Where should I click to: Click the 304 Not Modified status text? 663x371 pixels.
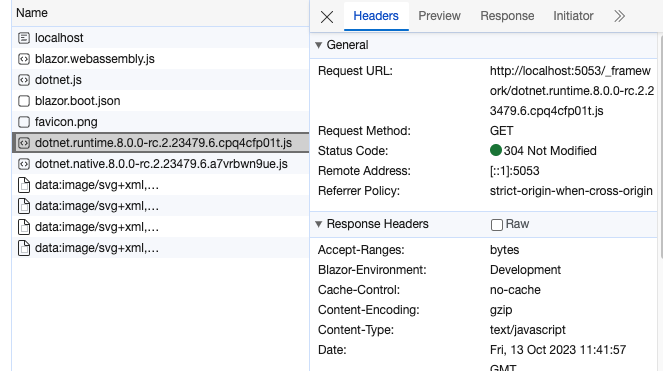(x=550, y=151)
